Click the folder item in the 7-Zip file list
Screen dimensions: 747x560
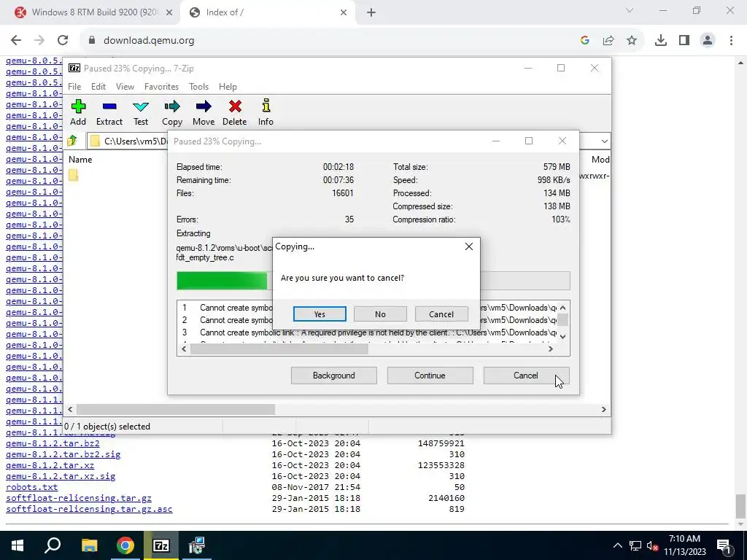tap(74, 176)
